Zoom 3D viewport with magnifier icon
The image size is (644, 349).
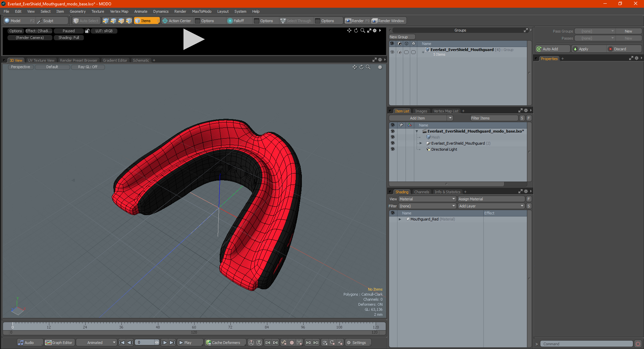[x=368, y=67]
